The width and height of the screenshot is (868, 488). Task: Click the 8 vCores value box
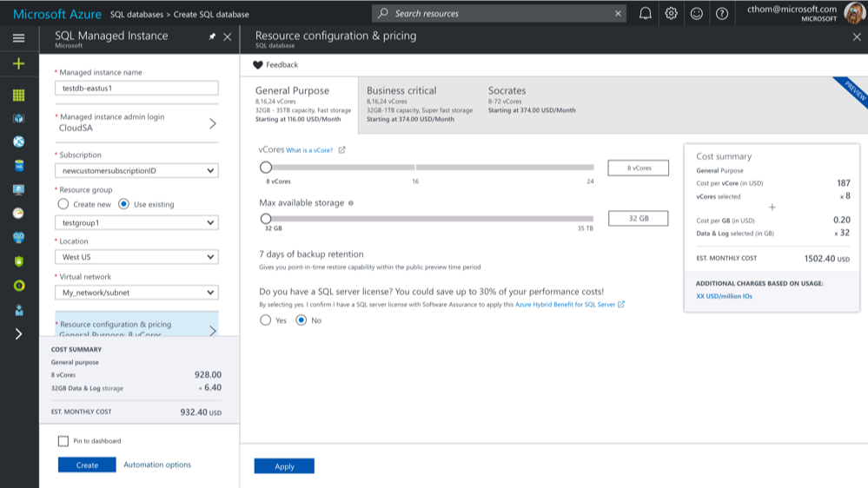point(639,168)
